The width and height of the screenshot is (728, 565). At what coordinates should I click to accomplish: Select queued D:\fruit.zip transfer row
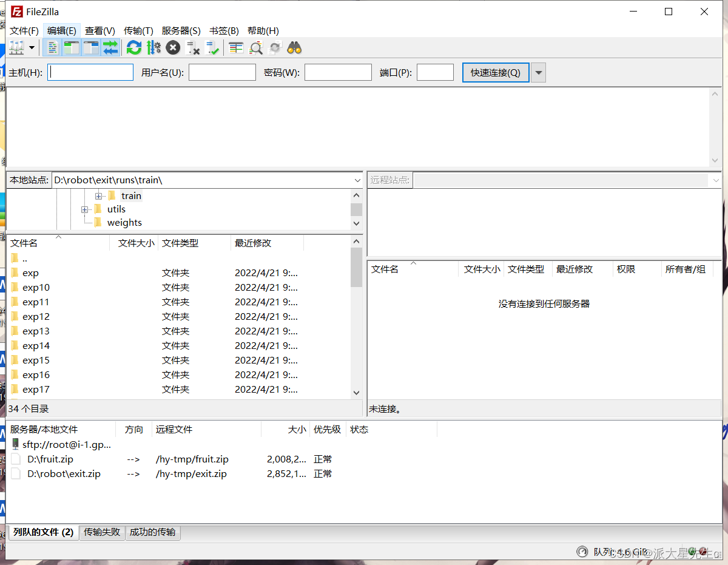click(x=221, y=459)
